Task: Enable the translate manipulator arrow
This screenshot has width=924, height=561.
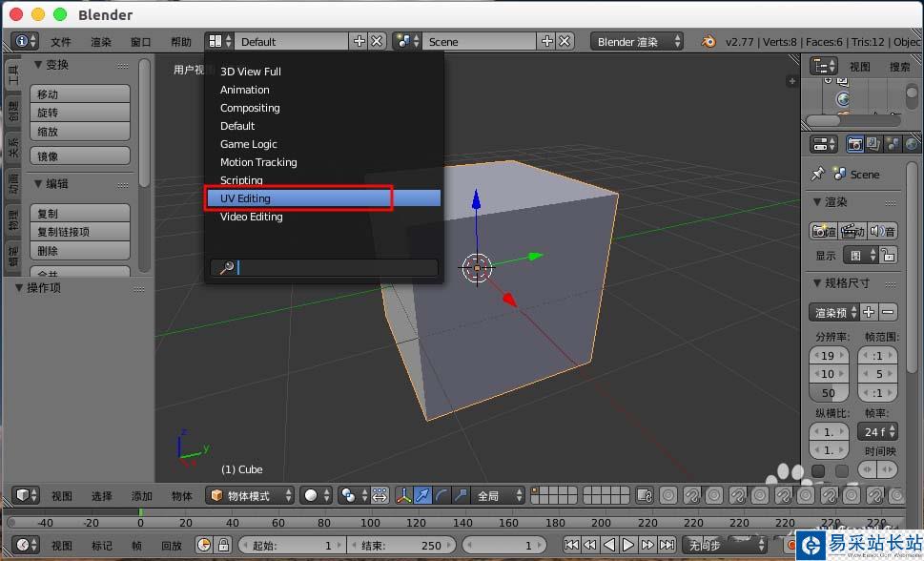Action: 422,495
